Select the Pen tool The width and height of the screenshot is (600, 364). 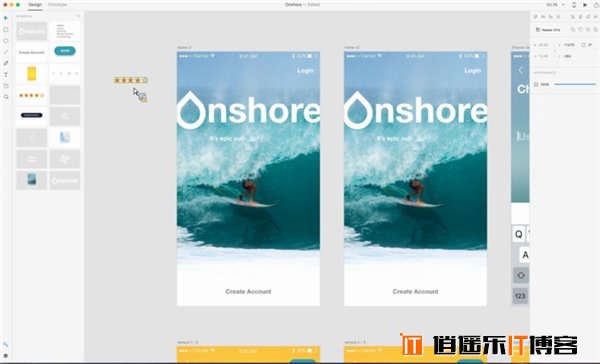tap(6, 63)
